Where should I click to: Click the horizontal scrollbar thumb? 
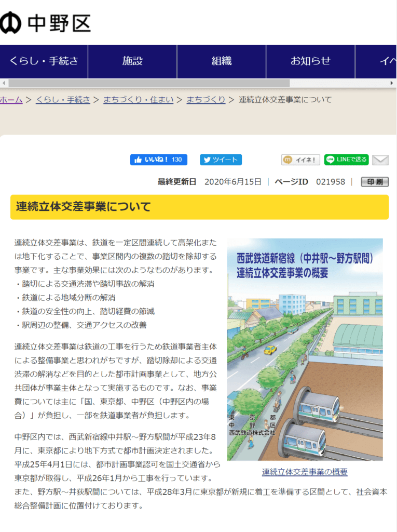click(149, 83)
